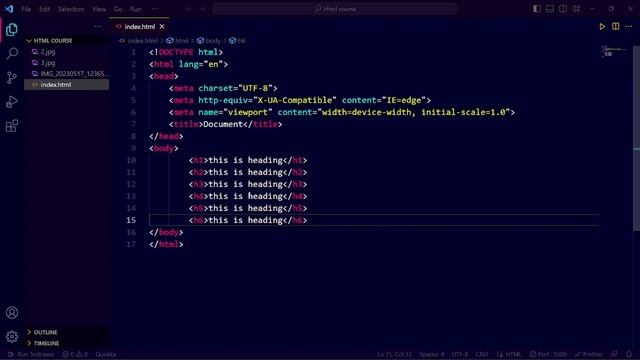Open the Selection menu
Image resolution: width=640 pixels, height=360 pixels.
71,9
